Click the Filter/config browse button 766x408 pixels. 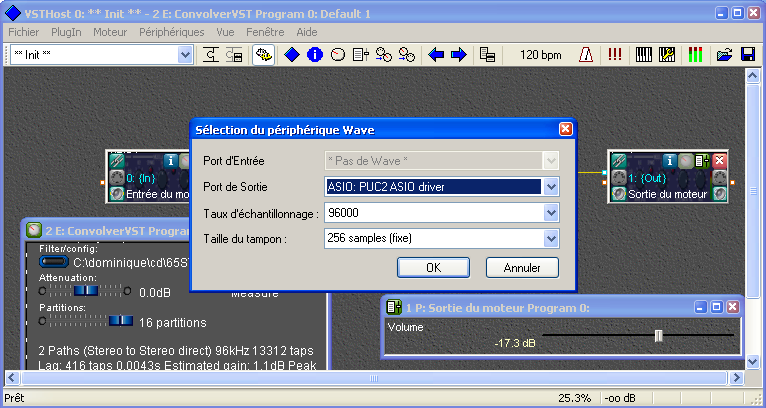point(54,262)
